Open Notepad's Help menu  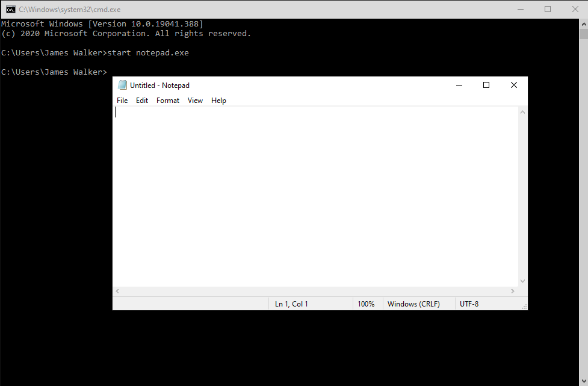[218, 101]
